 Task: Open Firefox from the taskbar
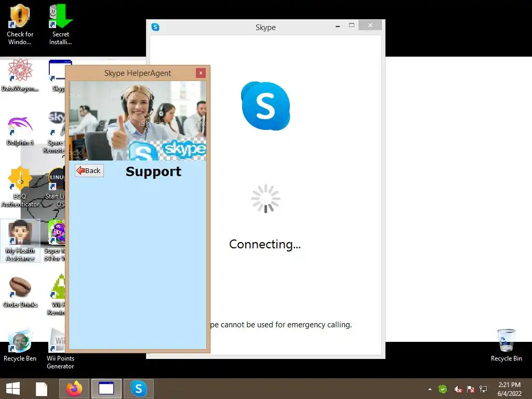tap(74, 389)
